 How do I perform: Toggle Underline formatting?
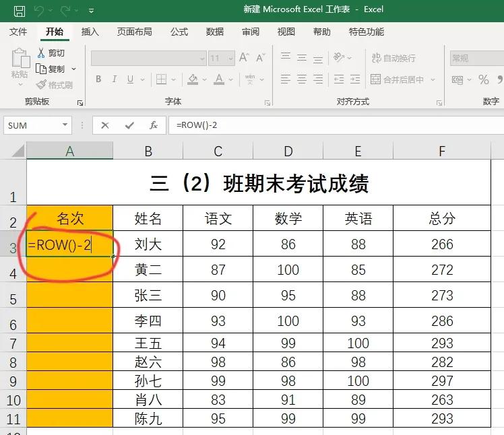tap(130, 79)
